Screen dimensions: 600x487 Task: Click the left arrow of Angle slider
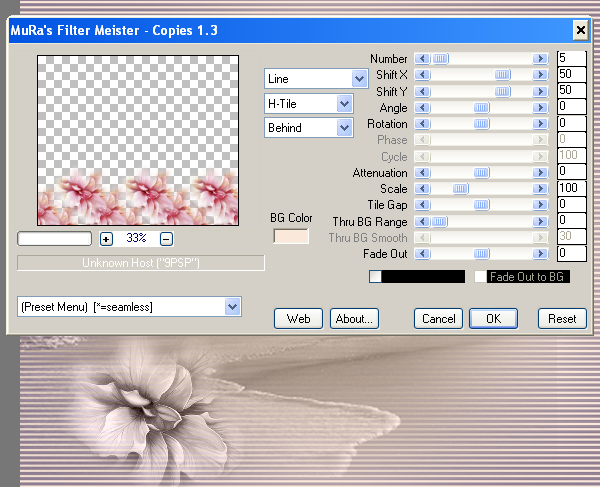coord(422,107)
